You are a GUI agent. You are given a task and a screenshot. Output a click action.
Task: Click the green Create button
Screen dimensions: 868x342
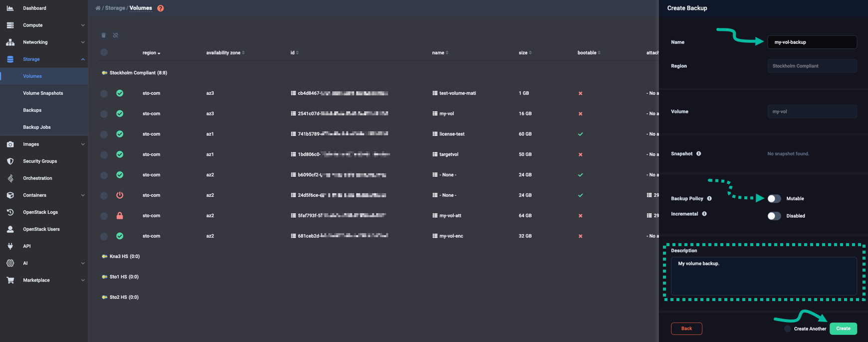pyautogui.click(x=843, y=329)
